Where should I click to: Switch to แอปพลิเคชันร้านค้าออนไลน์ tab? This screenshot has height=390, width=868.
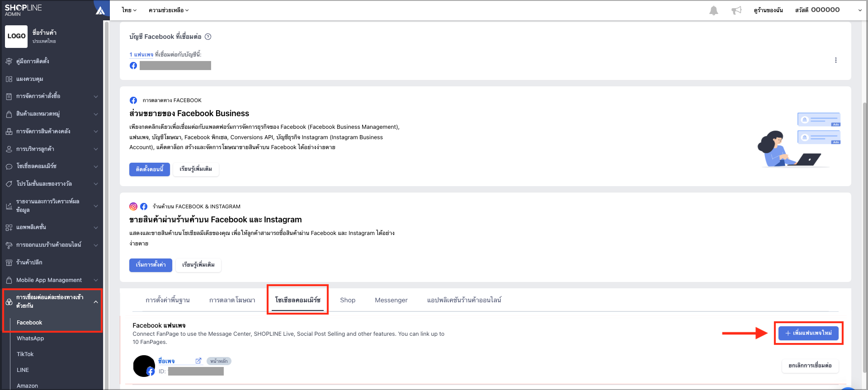[x=464, y=300]
